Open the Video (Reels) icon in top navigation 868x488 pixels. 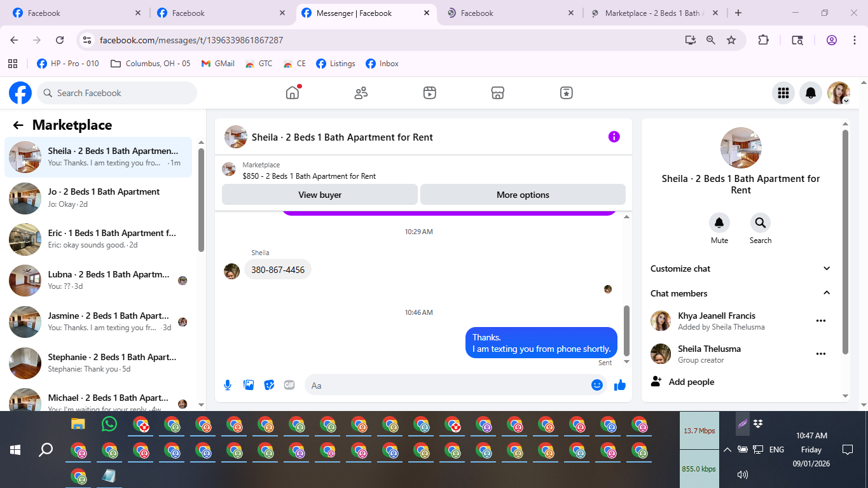point(430,93)
